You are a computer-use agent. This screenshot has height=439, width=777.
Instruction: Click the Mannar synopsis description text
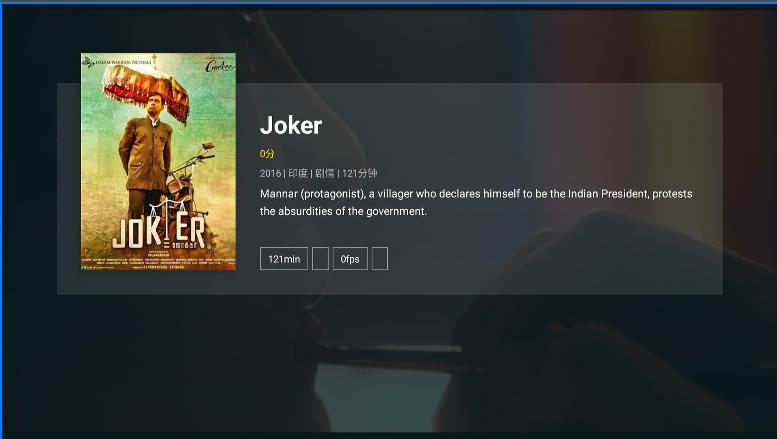(476, 202)
